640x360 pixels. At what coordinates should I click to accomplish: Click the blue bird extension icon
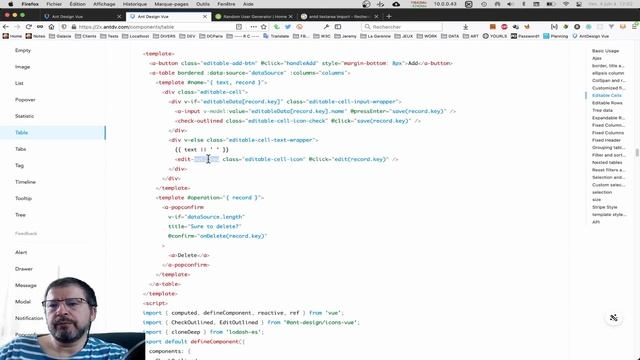pyautogui.click(x=288, y=27)
